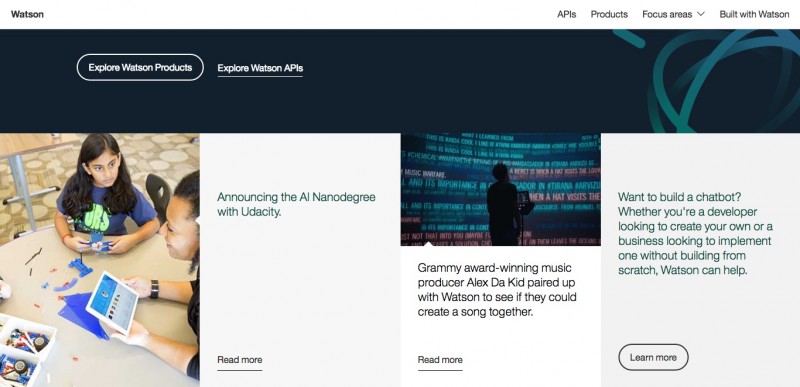Image resolution: width=800 pixels, height=387 pixels.
Task: Click the chevron next to Focus areas
Action: click(701, 14)
